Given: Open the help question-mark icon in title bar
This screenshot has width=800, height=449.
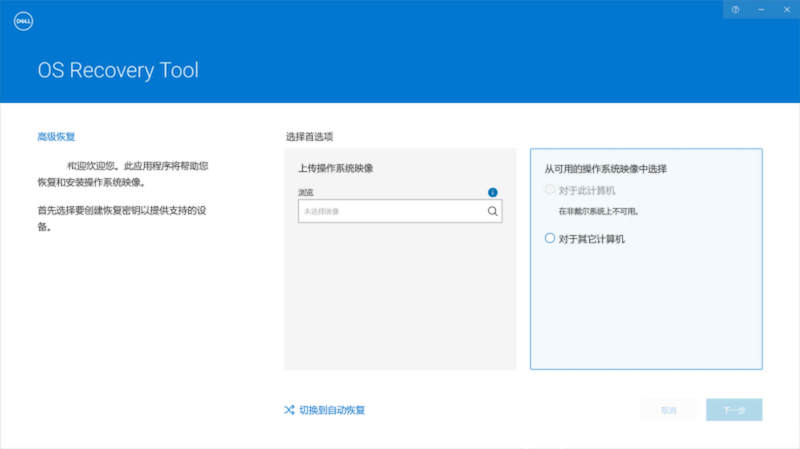Looking at the screenshot, I should coord(735,9).
